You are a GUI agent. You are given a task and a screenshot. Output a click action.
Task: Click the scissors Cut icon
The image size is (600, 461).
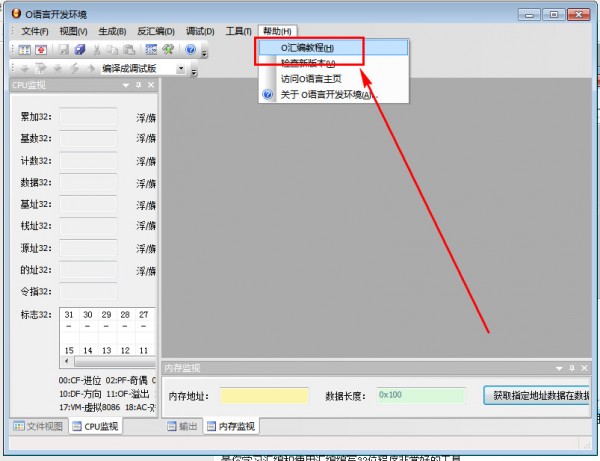coord(97,50)
